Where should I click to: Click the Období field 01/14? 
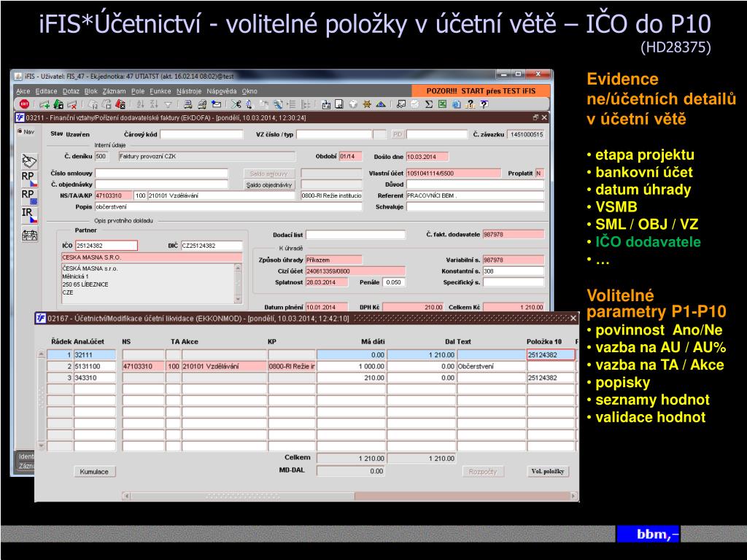[x=350, y=156]
